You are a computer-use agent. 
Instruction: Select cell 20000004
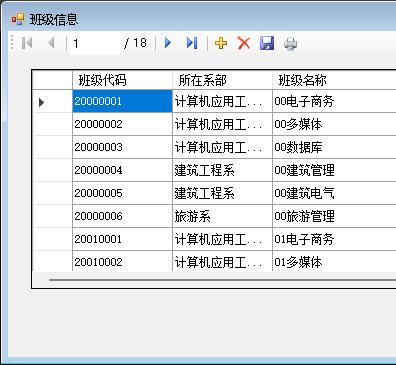(x=122, y=170)
